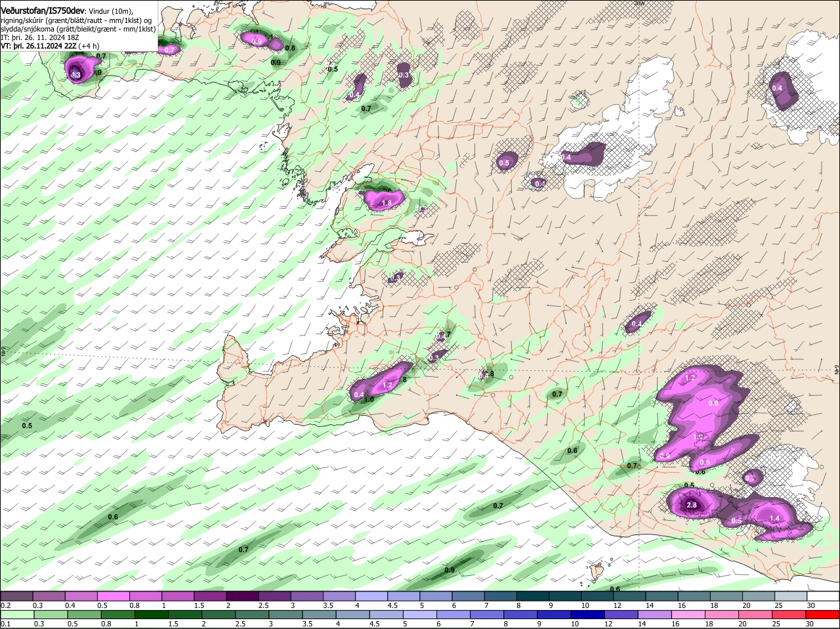
Task: Select the dark teal 9 mm snow legend swatch
Action: coord(564,596)
